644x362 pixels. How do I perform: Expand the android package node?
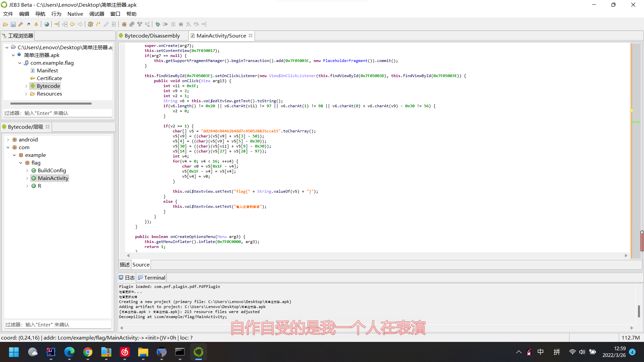[x=8, y=140]
